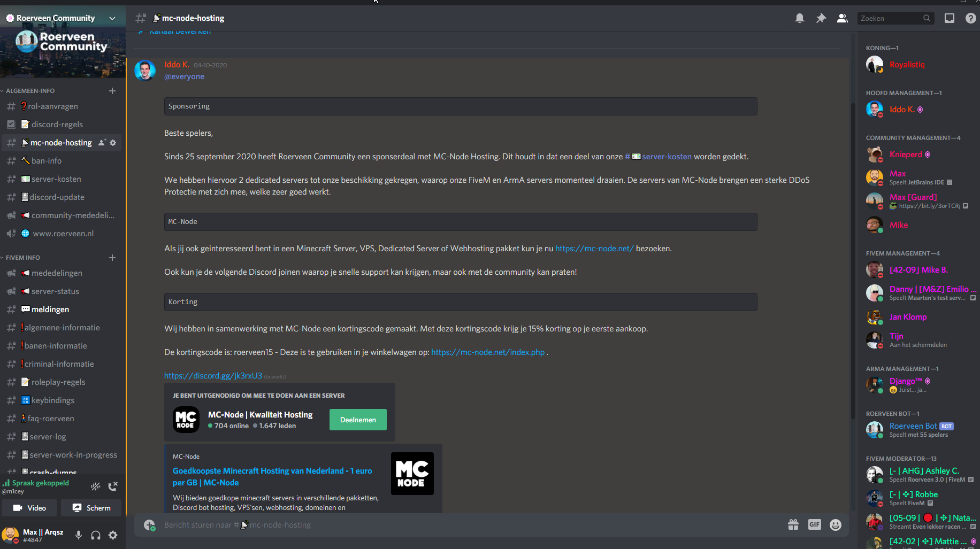This screenshot has height=549, width=980.
Task: Disconnect from the voice call
Action: (x=113, y=486)
